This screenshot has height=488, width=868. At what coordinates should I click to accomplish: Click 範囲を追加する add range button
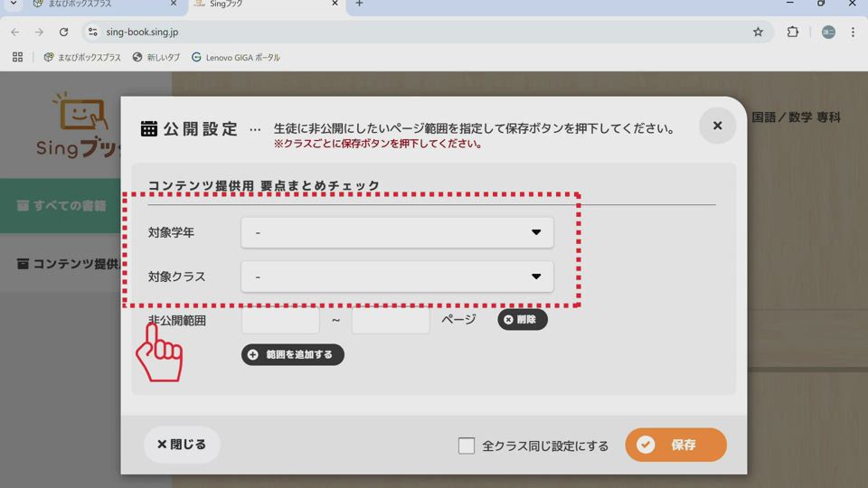[292, 354]
